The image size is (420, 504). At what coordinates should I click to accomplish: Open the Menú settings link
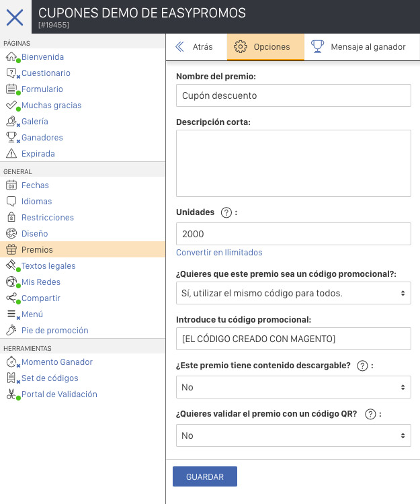pos(32,314)
